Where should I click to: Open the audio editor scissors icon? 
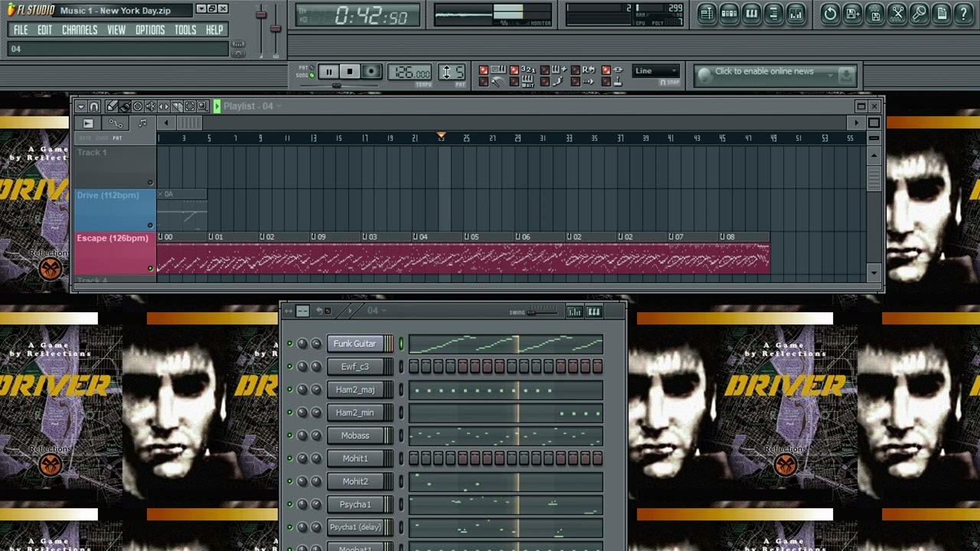click(897, 13)
